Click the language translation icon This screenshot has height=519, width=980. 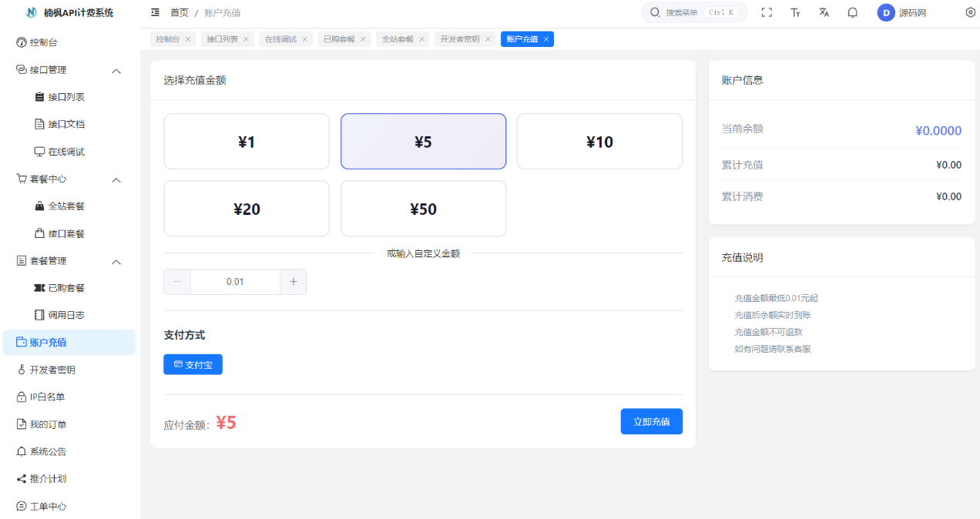click(x=824, y=12)
